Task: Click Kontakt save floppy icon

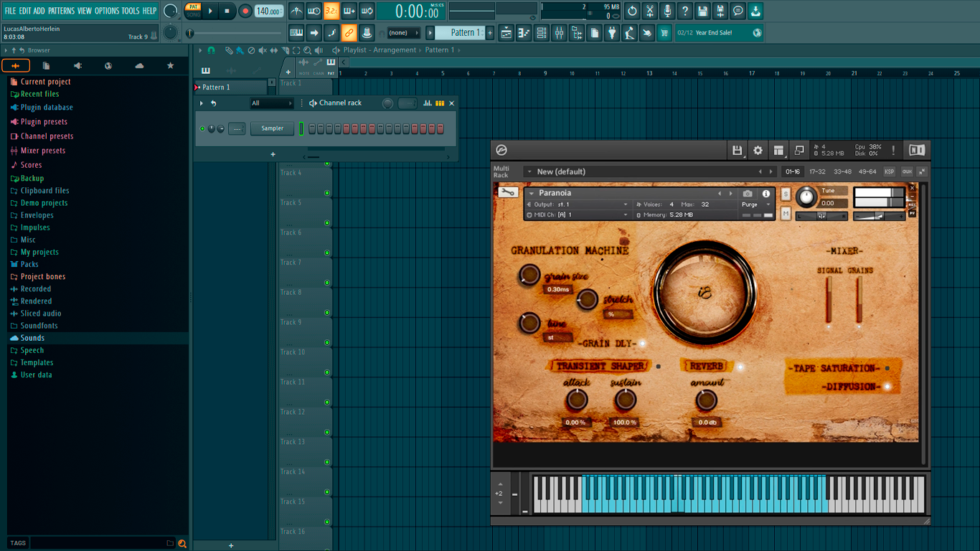Action: click(737, 150)
